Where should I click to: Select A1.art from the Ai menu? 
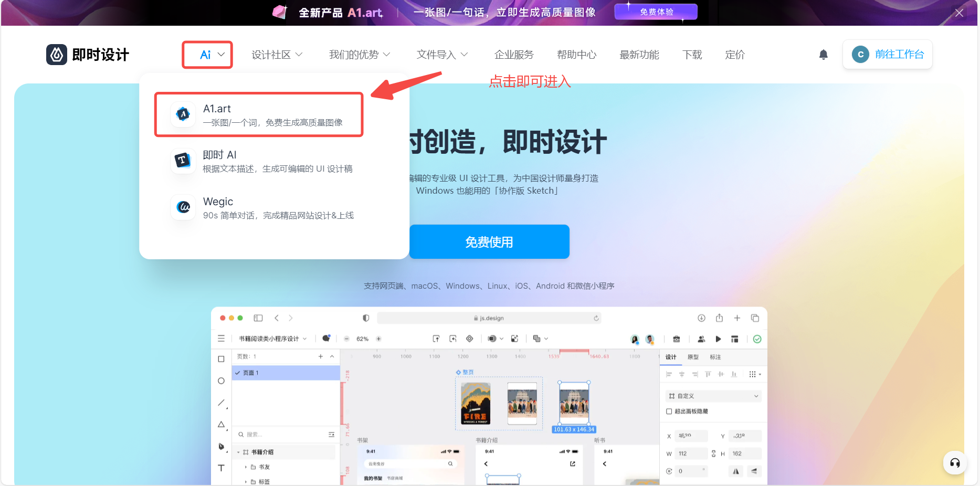pyautogui.click(x=259, y=115)
